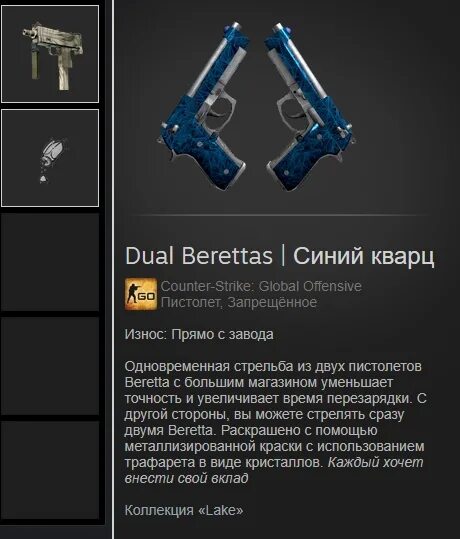Screen dimensions: 460x539
Task: Click the italic 'Каждый хочет внести свой вклад' text
Action: click(274, 470)
